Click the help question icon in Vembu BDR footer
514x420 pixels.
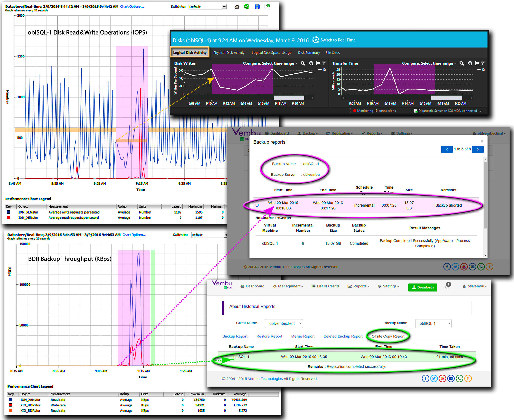[x=468, y=378]
